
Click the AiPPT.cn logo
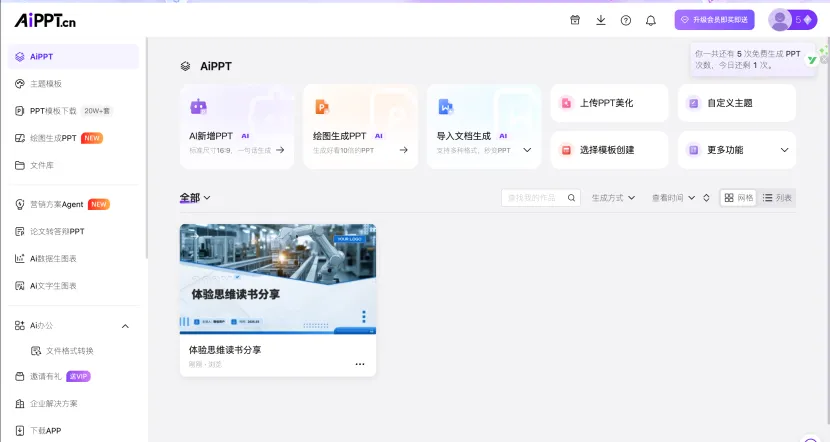coord(45,21)
